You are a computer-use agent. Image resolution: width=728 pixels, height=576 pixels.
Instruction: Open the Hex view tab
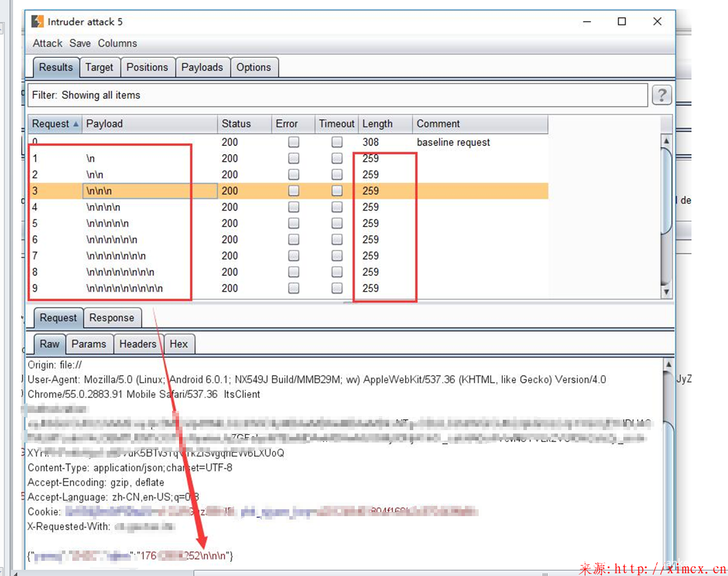click(x=178, y=344)
